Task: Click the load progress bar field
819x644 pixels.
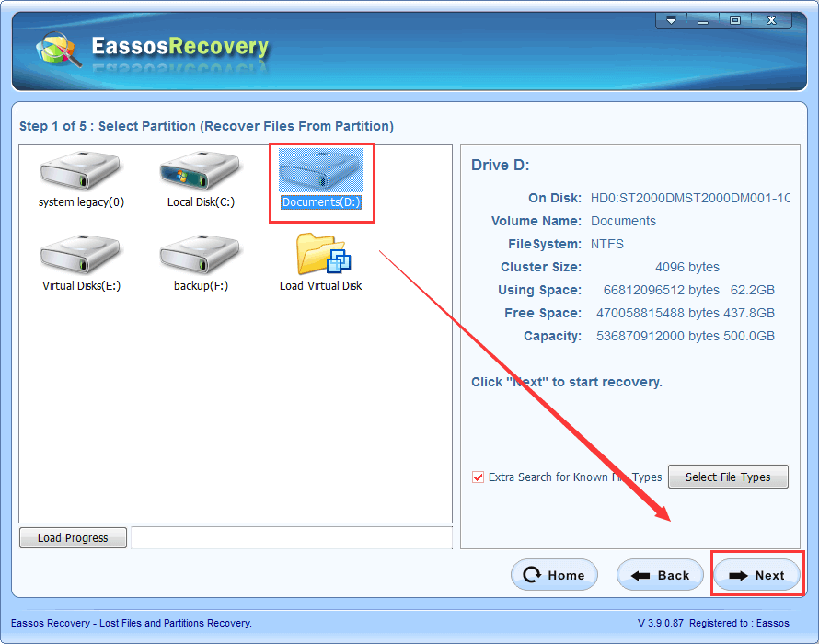Action: pyautogui.click(x=292, y=537)
